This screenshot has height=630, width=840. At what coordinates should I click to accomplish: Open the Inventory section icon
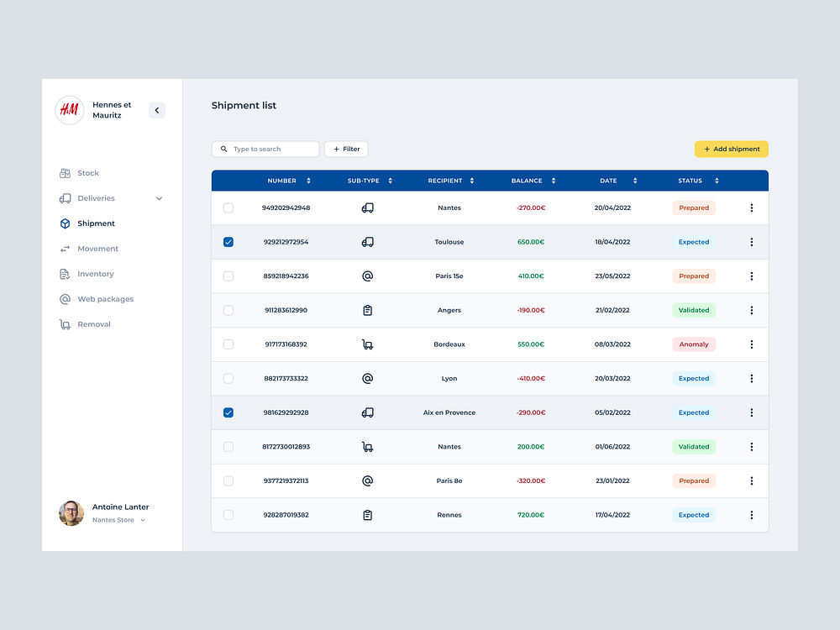point(66,274)
